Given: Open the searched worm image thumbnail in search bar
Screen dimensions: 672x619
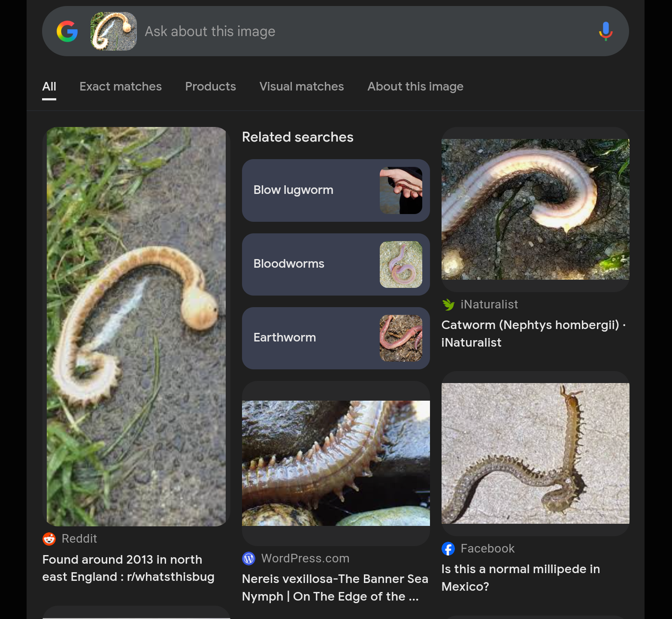Looking at the screenshot, I should coord(114,31).
